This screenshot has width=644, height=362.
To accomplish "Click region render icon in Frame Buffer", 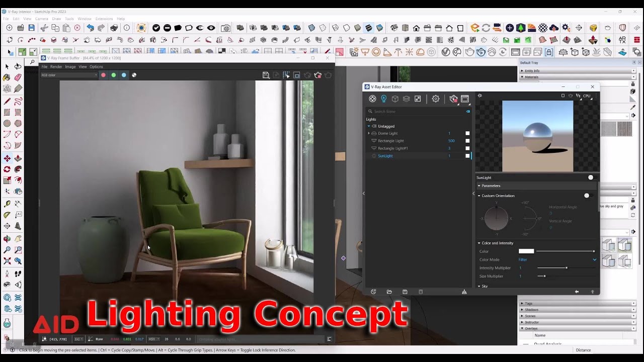I will tap(286, 75).
